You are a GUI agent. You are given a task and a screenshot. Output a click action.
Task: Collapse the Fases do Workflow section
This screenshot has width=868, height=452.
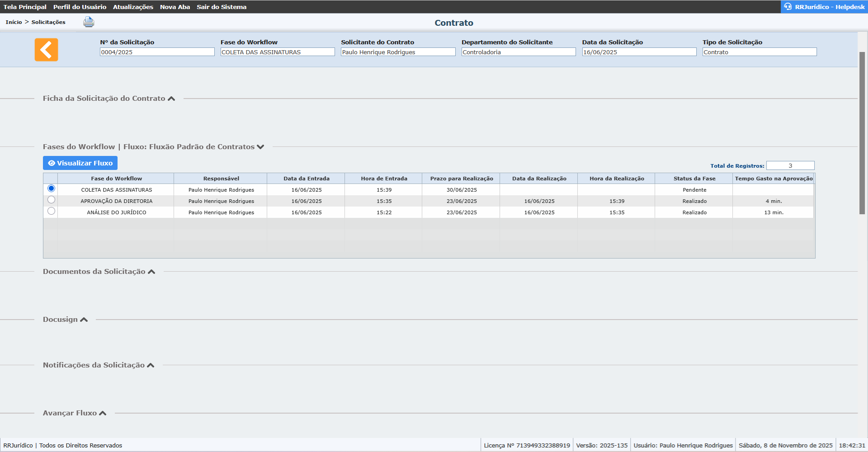click(x=260, y=147)
